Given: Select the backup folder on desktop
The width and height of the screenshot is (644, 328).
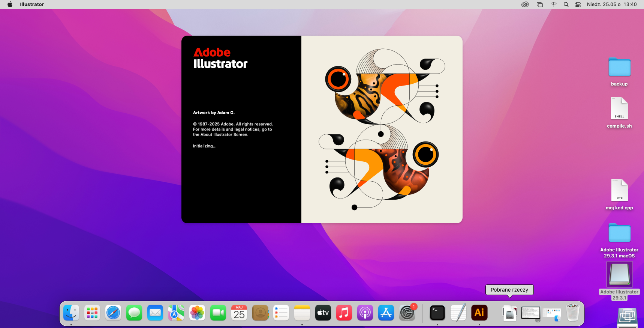Looking at the screenshot, I should tap(619, 72).
